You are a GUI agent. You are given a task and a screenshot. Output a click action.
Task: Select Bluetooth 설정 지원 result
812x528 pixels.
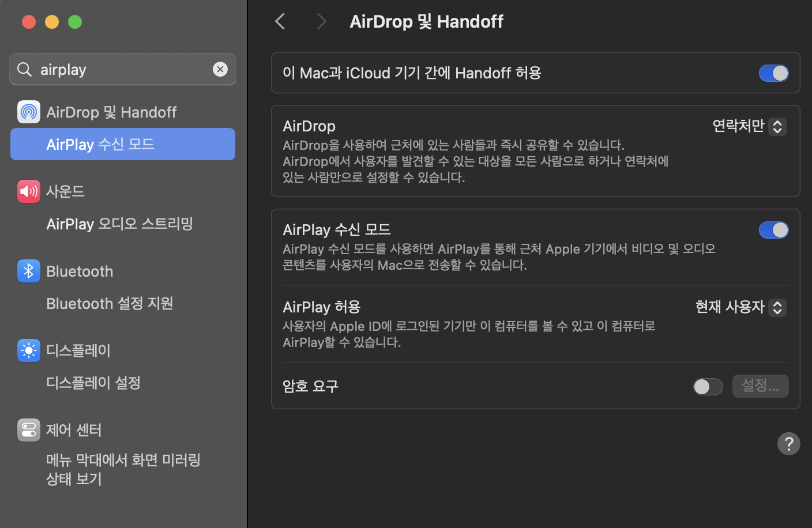110,303
